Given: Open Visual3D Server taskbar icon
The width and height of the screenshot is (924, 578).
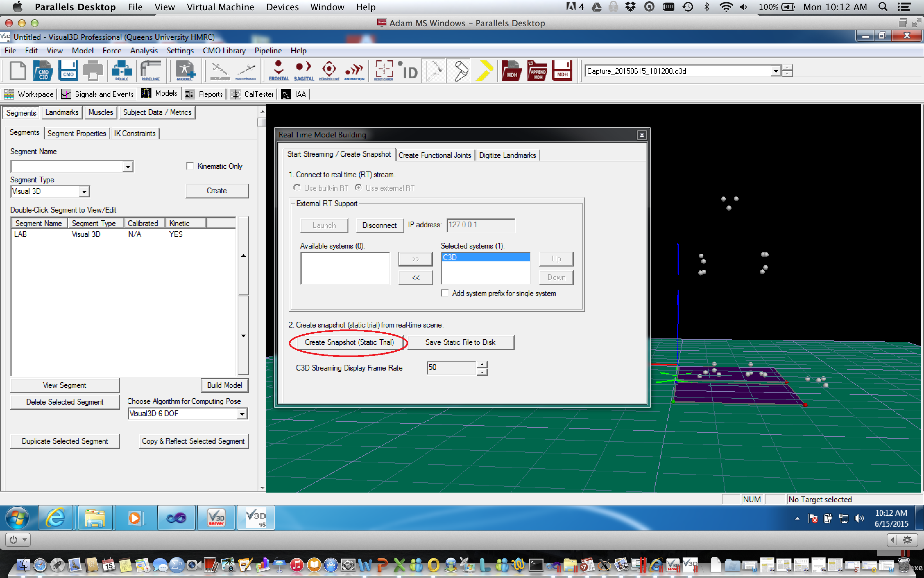Looking at the screenshot, I should pos(216,518).
